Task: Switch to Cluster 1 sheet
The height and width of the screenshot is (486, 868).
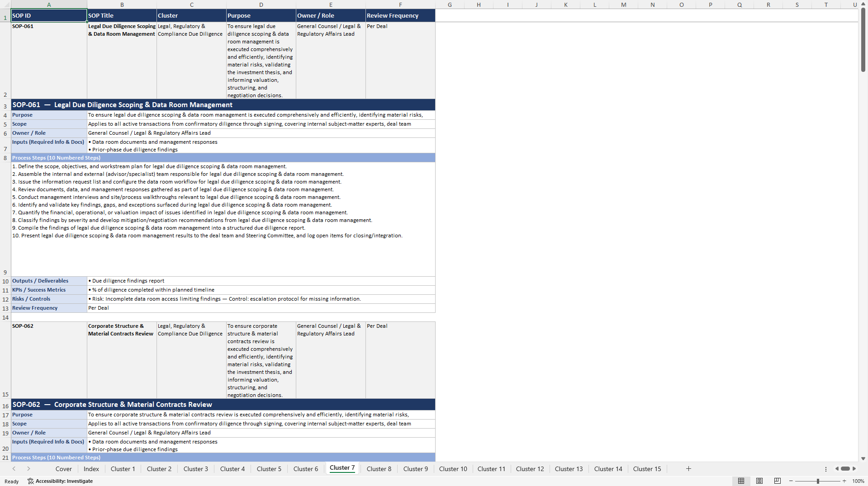Action: pyautogui.click(x=123, y=469)
